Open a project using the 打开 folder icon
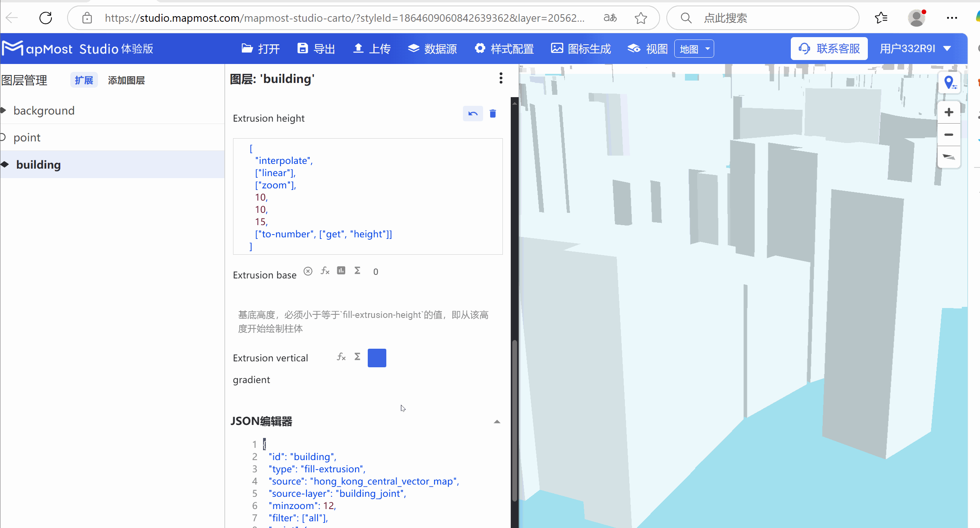This screenshot has width=980, height=528. pyautogui.click(x=260, y=48)
